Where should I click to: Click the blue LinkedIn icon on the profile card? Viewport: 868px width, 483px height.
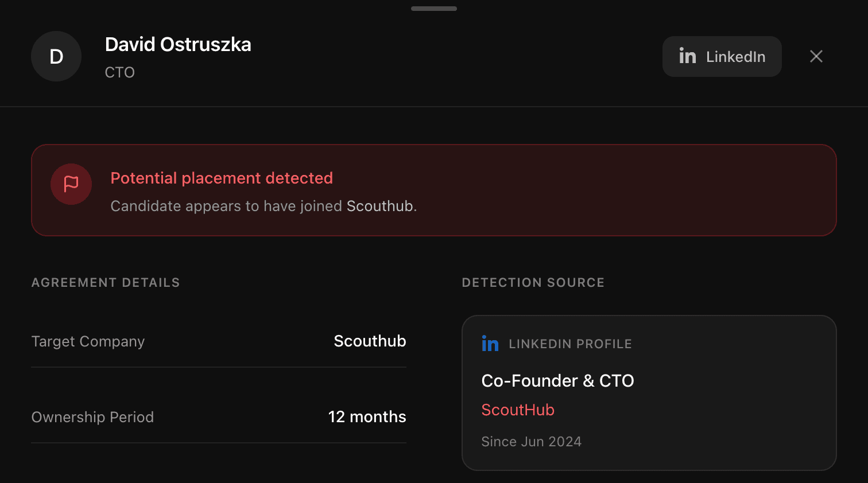tap(490, 343)
